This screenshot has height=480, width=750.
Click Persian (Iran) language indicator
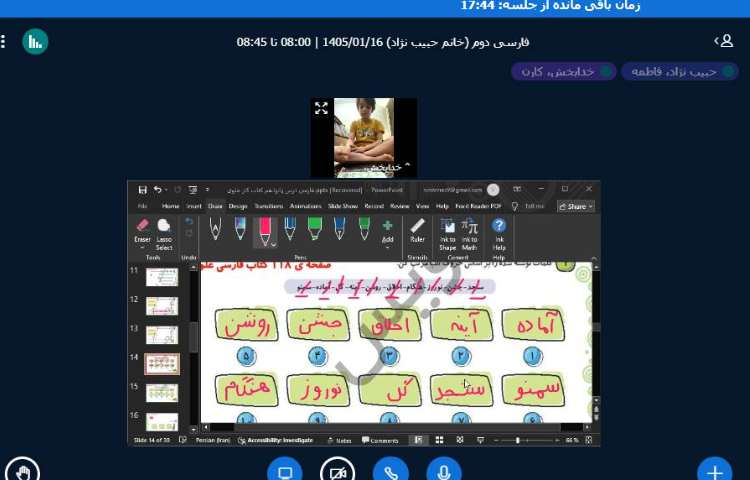(x=212, y=440)
